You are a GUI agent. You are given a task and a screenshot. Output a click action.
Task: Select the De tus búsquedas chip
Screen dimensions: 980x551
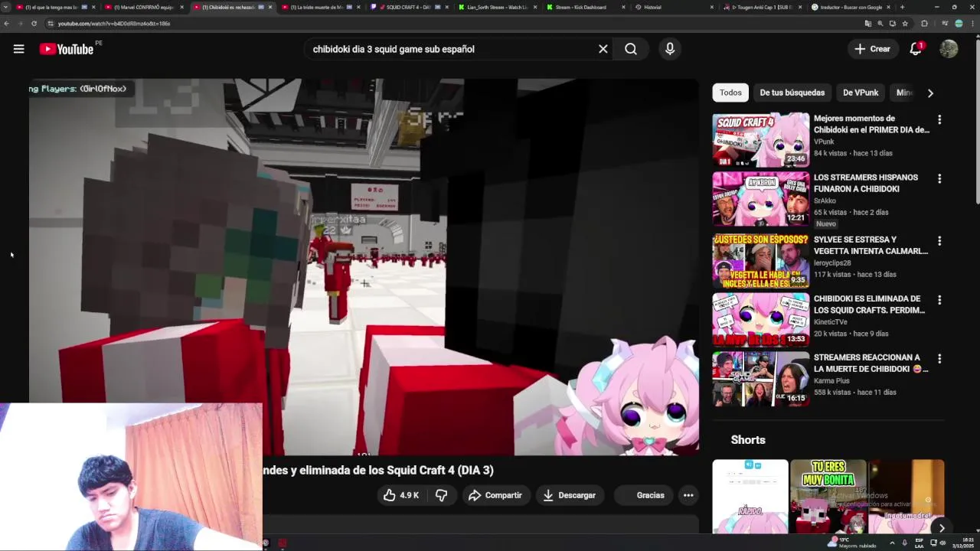pos(792,93)
